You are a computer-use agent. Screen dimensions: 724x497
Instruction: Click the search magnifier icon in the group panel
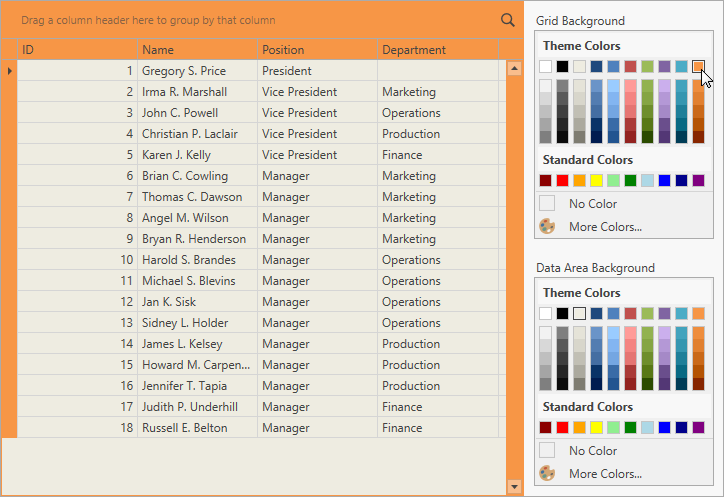[x=508, y=20]
